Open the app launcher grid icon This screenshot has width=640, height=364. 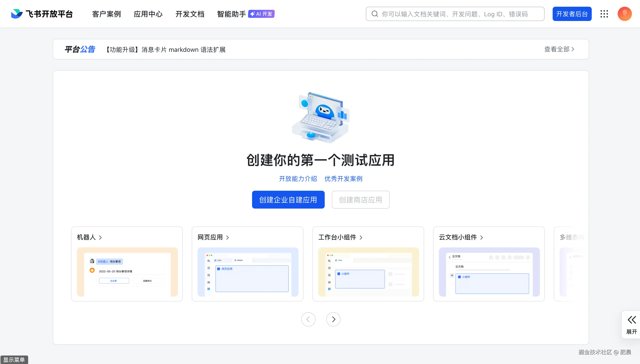(604, 14)
